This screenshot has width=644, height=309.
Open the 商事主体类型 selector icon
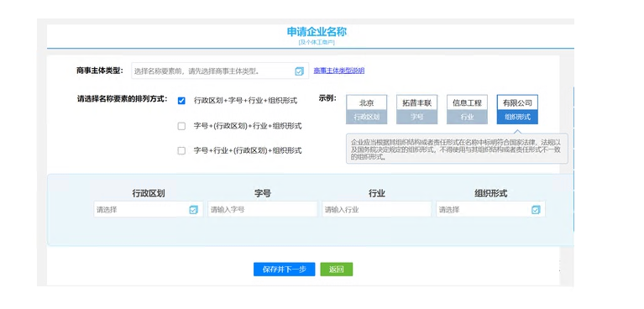click(300, 71)
